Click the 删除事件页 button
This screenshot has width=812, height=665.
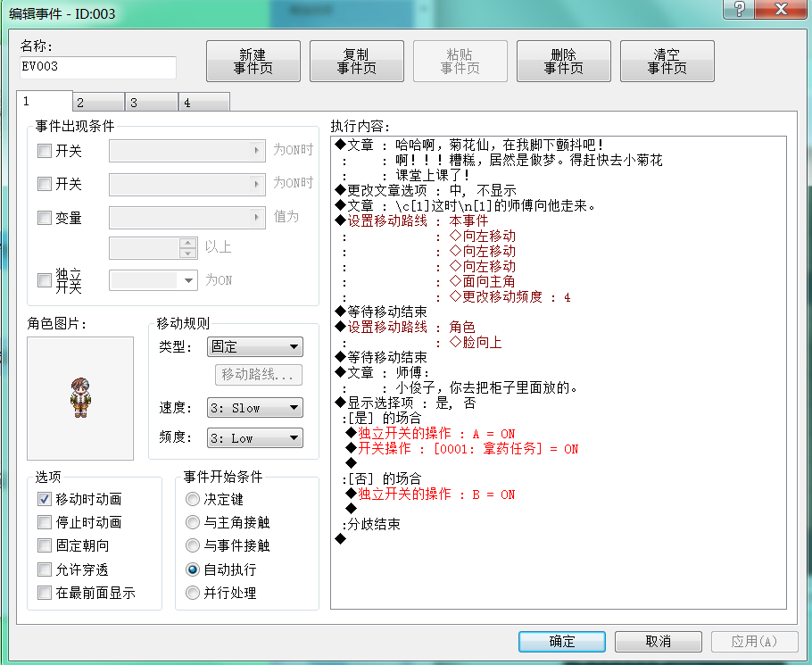564,61
